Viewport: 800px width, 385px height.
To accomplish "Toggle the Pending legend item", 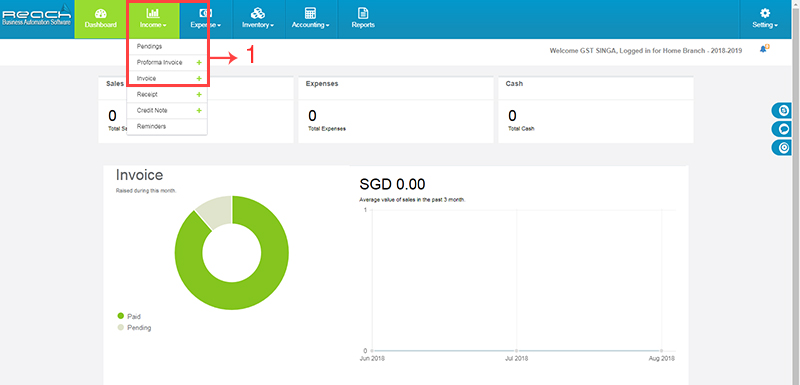I will (134, 328).
